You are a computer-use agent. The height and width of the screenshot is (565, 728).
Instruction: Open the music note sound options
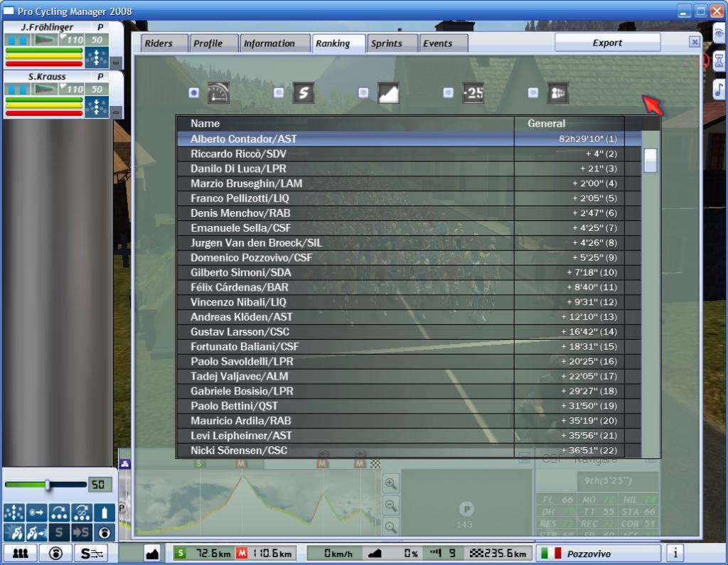(719, 89)
